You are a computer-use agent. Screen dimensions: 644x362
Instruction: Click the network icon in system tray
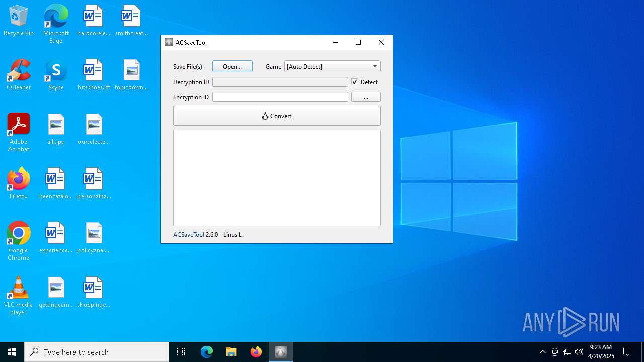[x=567, y=352]
